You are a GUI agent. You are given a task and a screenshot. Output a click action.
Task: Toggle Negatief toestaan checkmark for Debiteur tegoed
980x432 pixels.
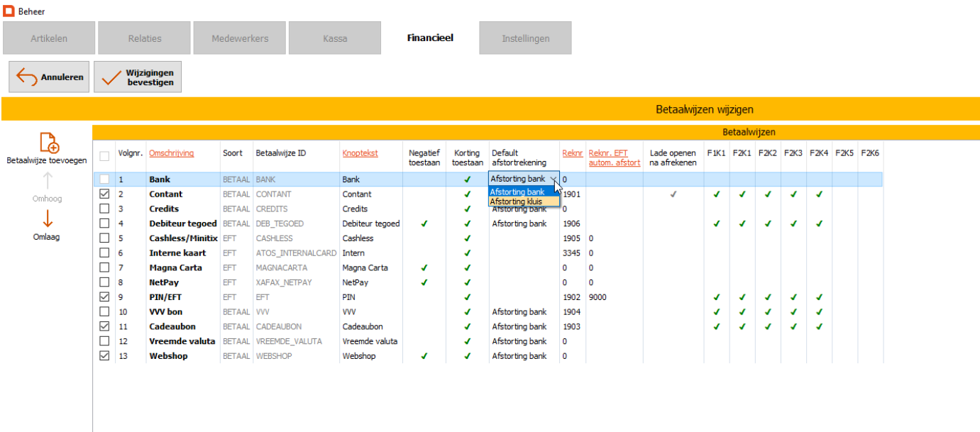424,223
